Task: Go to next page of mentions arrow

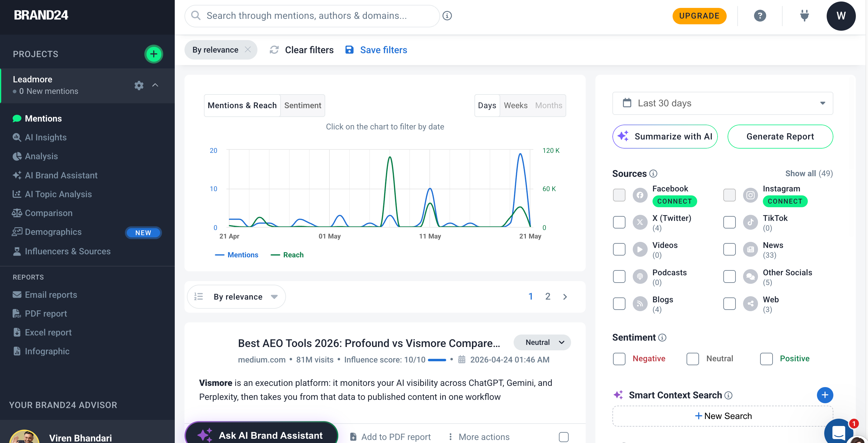Action: 565,297
